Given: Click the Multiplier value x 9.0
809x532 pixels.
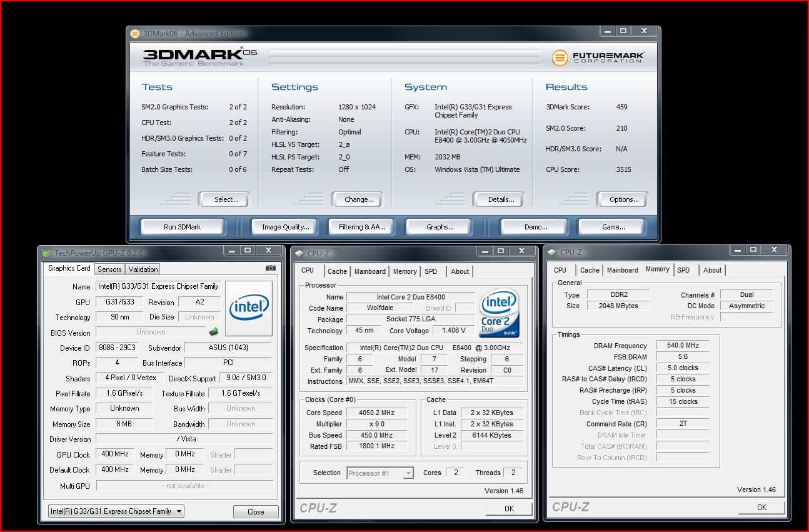Looking at the screenshot, I should (376, 424).
